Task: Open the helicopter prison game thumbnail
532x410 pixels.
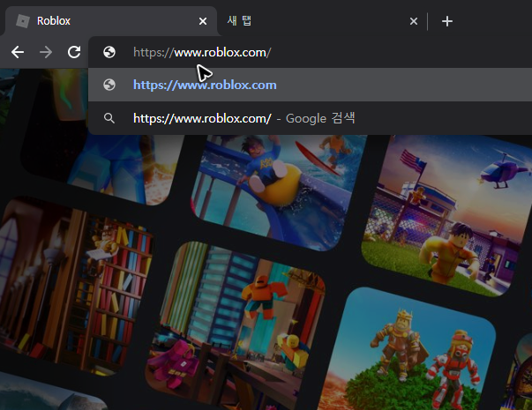Action: tap(447, 215)
